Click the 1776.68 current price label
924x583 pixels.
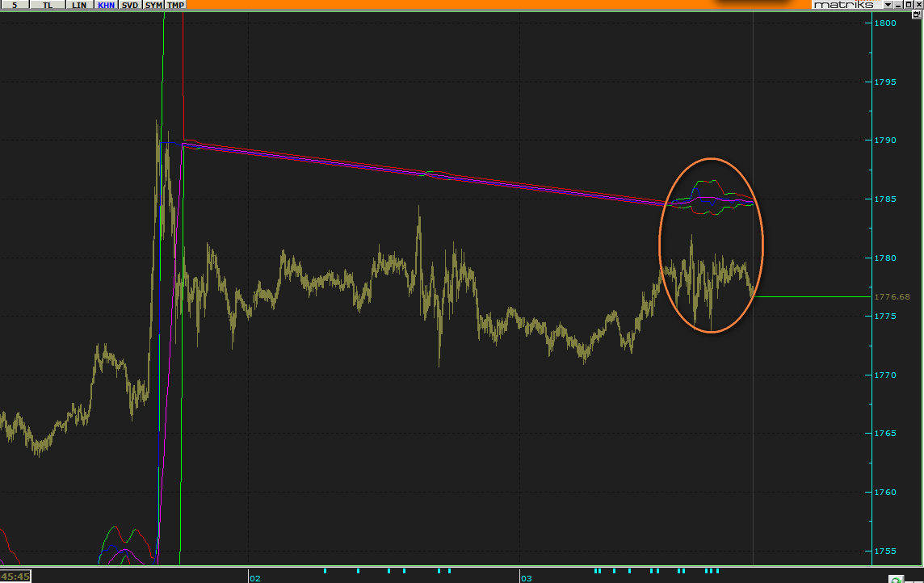click(892, 297)
